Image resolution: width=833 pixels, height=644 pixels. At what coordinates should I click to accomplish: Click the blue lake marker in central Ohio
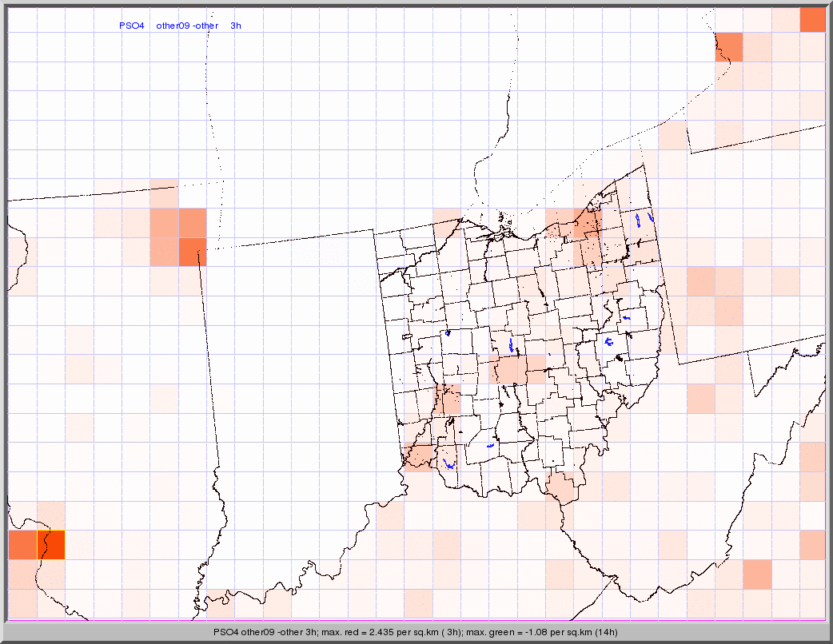coord(512,345)
